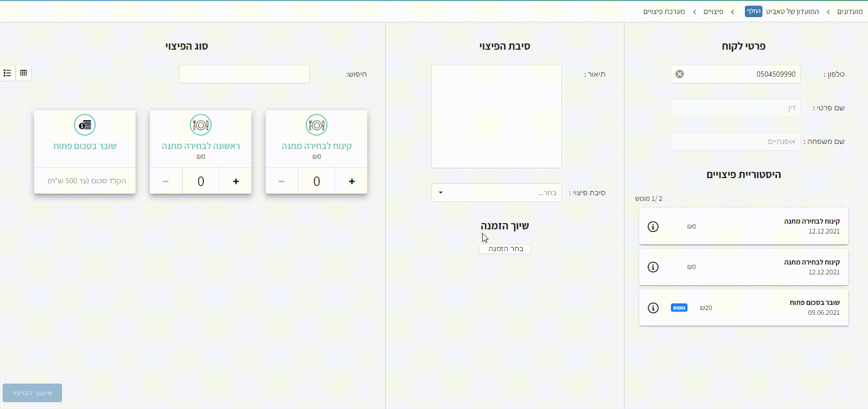Click the quantity value of ראשונה לבחירה מתנה card
This screenshot has width=868, height=409.
point(201,181)
